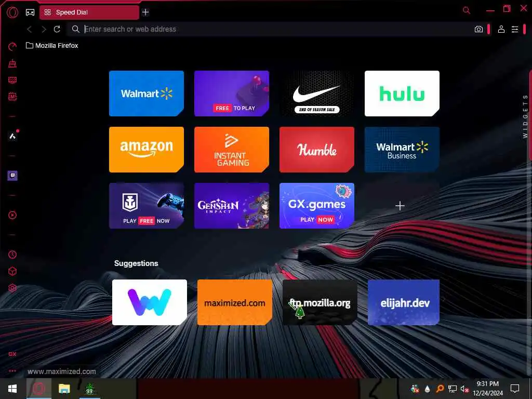Click the volume muted tray icon

(x=464, y=389)
